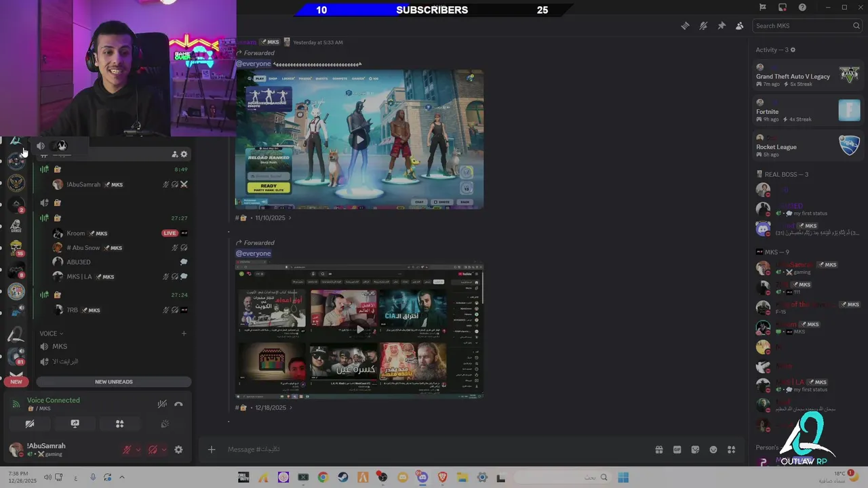Open notification settings bell icon

pyautogui.click(x=703, y=26)
